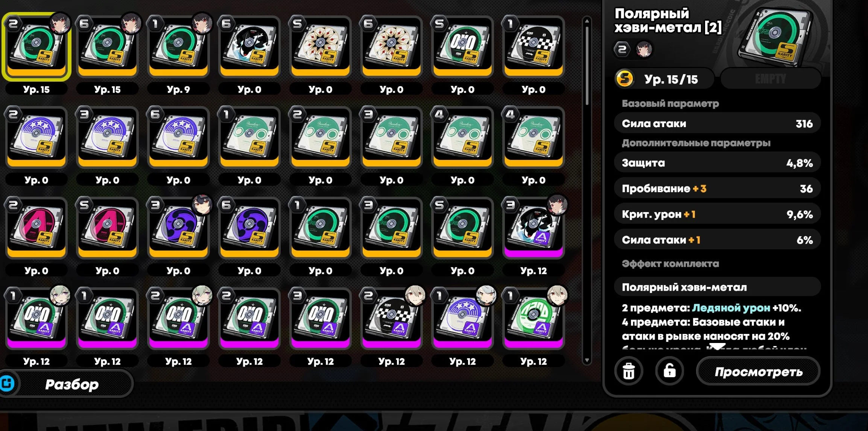The height and width of the screenshot is (431, 868).
Task: Click the scroll down arrow of disc list
Action: coord(587,360)
